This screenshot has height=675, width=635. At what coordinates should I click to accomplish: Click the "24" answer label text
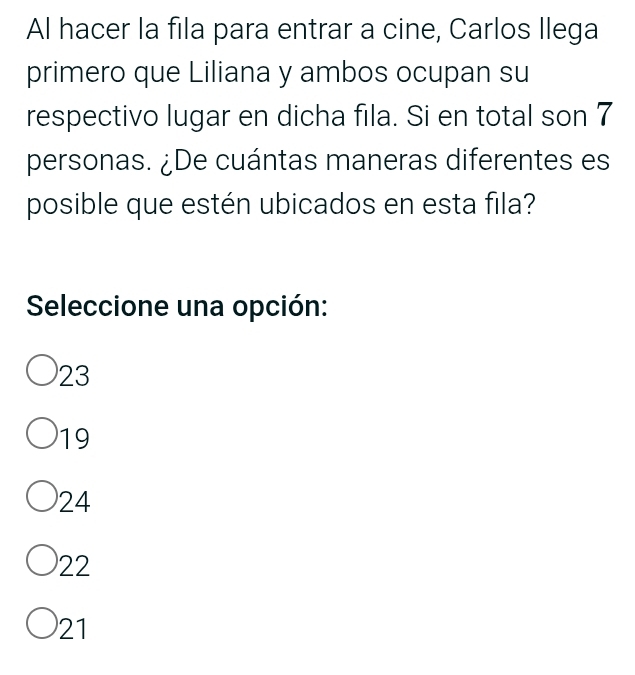click(x=75, y=503)
